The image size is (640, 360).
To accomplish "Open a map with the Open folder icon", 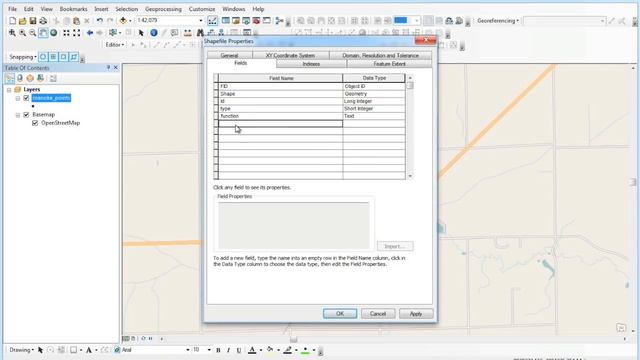I will [x=23, y=20].
